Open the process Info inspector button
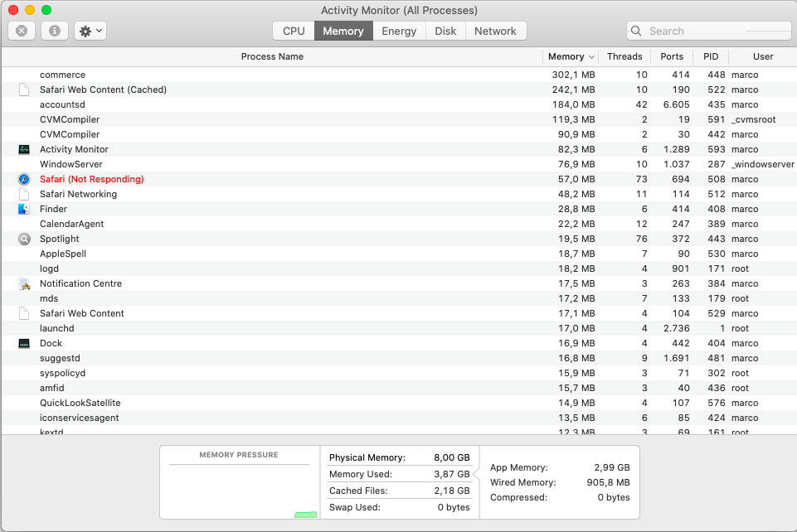 pyautogui.click(x=55, y=31)
